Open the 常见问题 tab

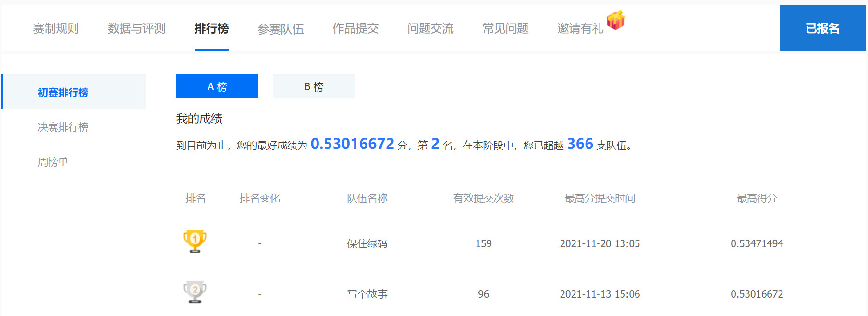click(x=505, y=28)
